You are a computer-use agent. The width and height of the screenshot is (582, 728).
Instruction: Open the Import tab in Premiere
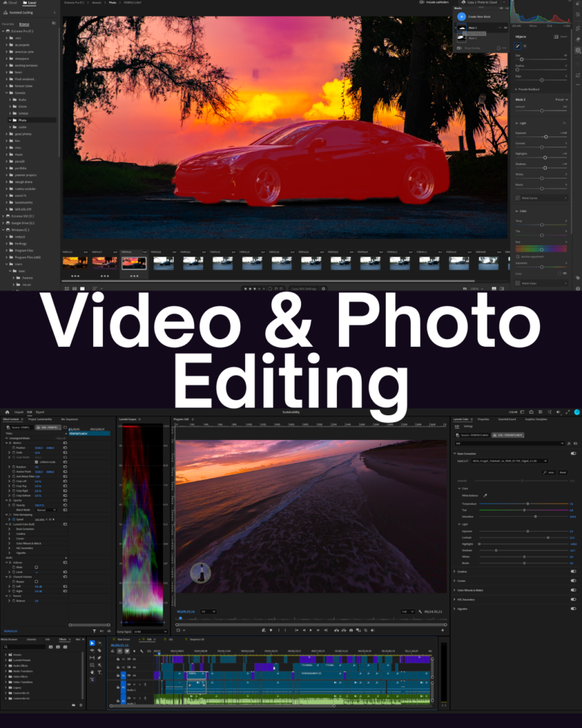tap(18, 412)
